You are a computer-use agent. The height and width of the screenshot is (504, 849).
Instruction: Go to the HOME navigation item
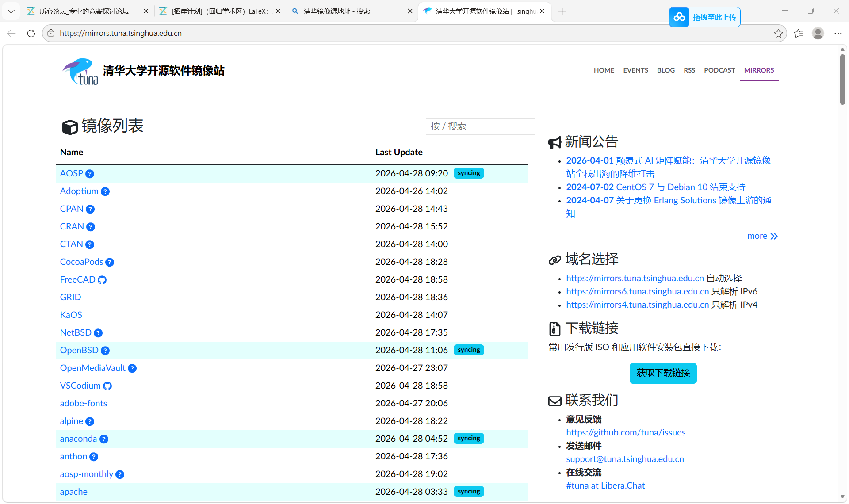(x=604, y=70)
